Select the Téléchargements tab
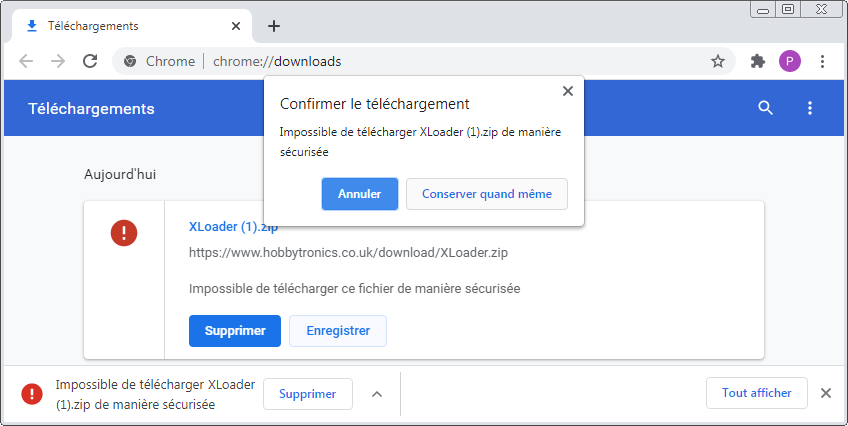Viewport: 848px width, 426px height. tap(120, 26)
